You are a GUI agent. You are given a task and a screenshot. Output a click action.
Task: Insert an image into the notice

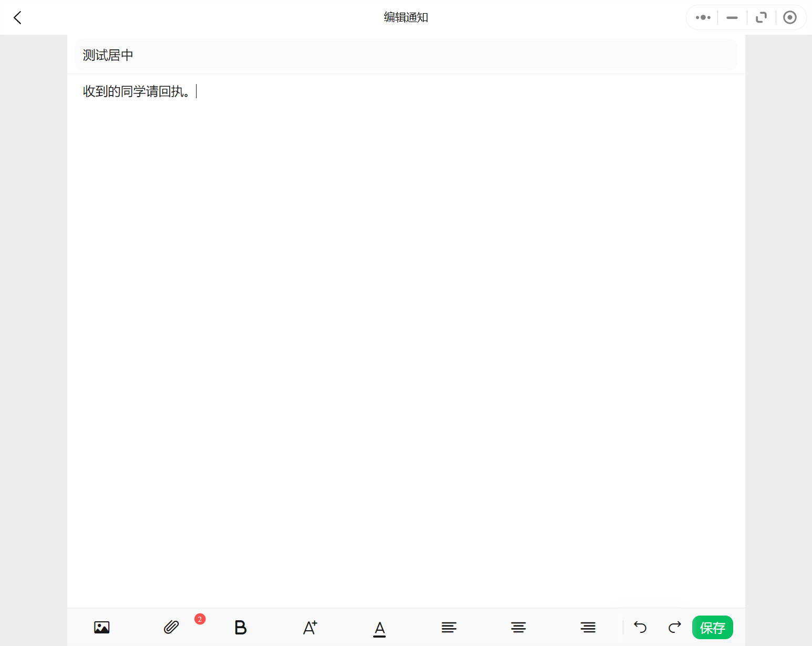click(x=102, y=627)
